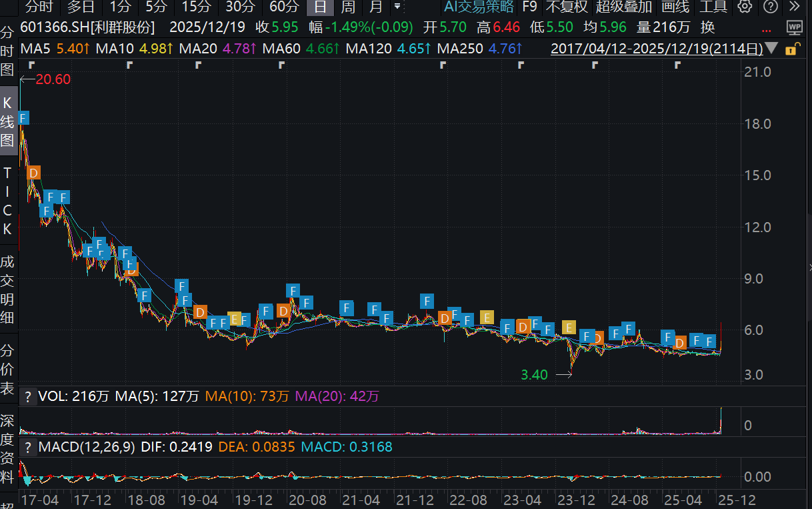This screenshot has height=509, width=812.
Task: Click the 超级叠加 button
Action: pyautogui.click(x=624, y=7)
